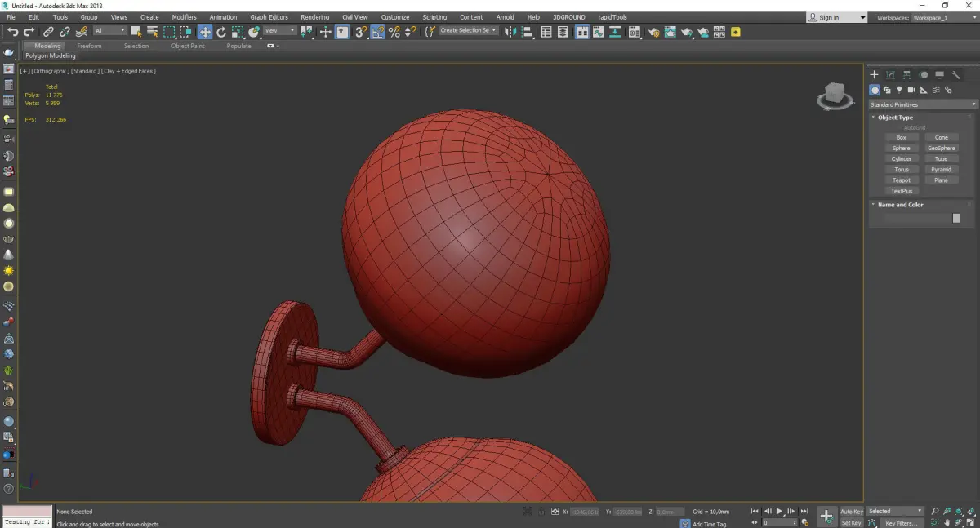The image size is (980, 528).
Task: Open the Modify panel tab icon
Action: [x=890, y=75]
